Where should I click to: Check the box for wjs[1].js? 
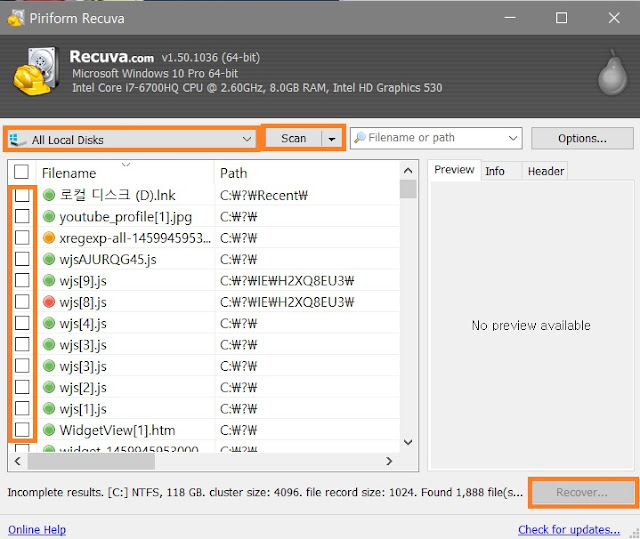[x=22, y=408]
